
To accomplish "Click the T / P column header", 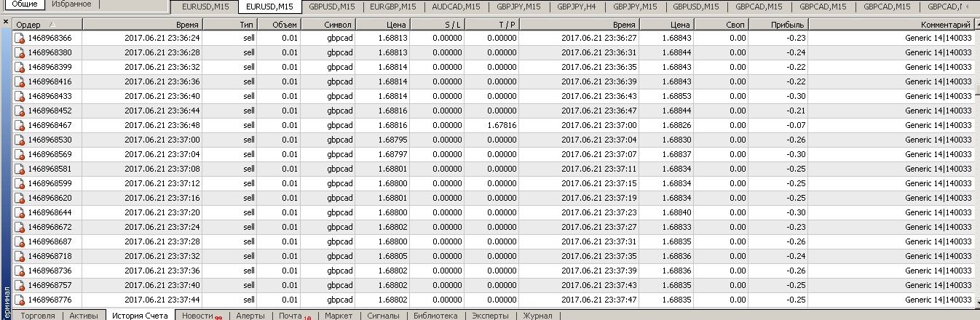I will click(491, 24).
